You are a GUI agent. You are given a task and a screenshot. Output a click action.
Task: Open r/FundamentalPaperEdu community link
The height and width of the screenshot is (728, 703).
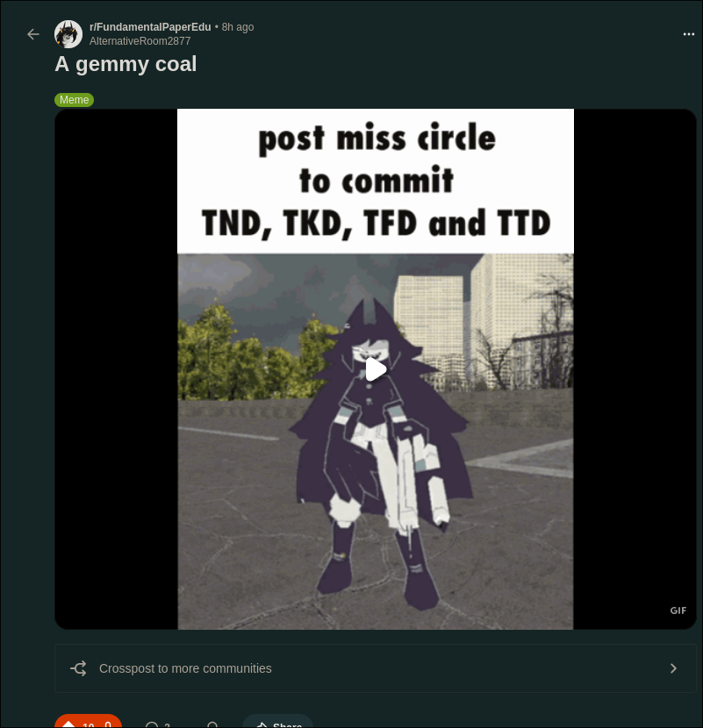click(x=150, y=27)
